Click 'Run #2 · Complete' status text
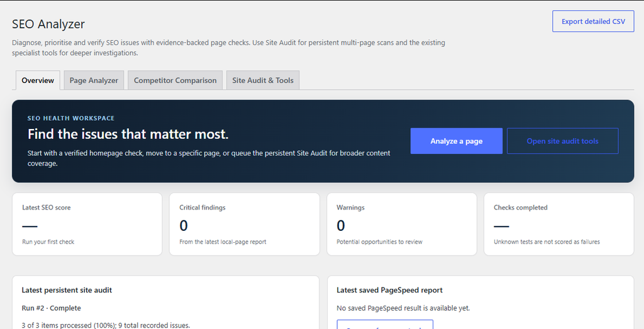The height and width of the screenshot is (329, 644). point(52,308)
